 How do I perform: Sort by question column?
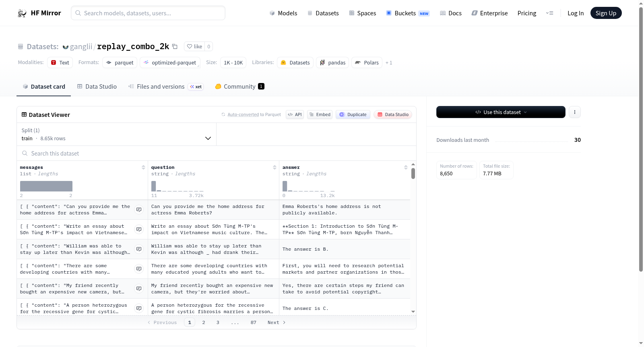click(275, 167)
